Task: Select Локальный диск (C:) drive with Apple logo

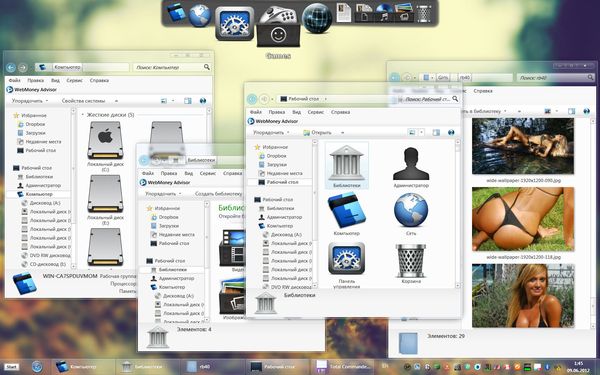Action: coord(105,145)
